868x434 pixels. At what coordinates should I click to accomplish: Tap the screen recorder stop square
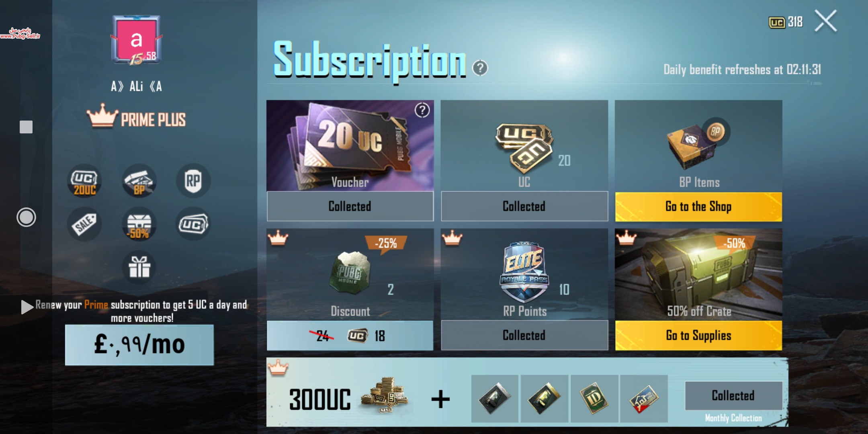[26, 127]
